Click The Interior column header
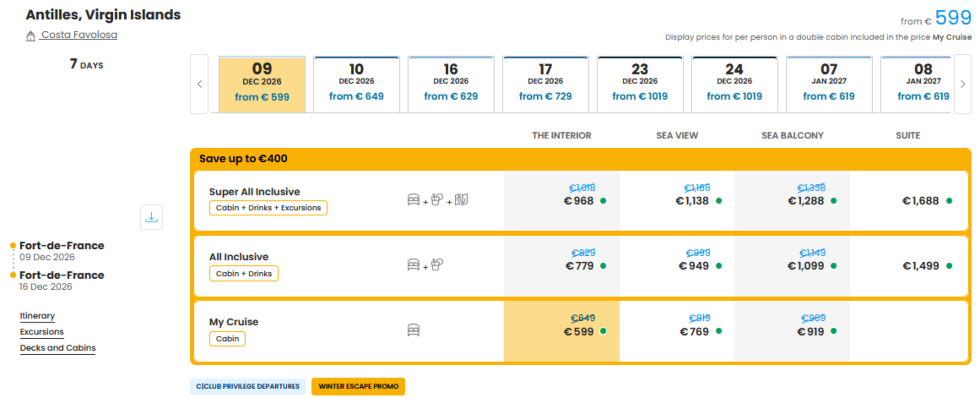Screen dimensions: 980x398 click(562, 135)
